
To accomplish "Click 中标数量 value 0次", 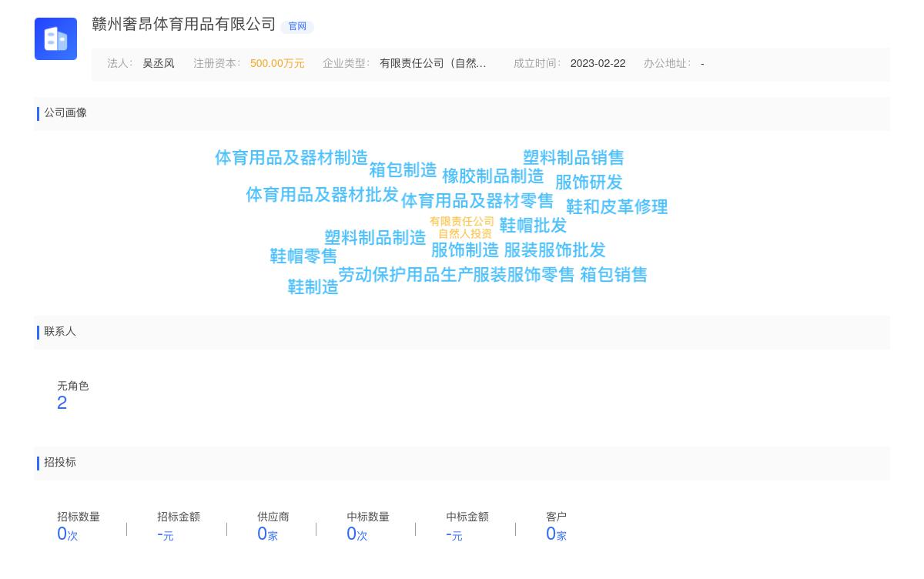I will pyautogui.click(x=357, y=534).
